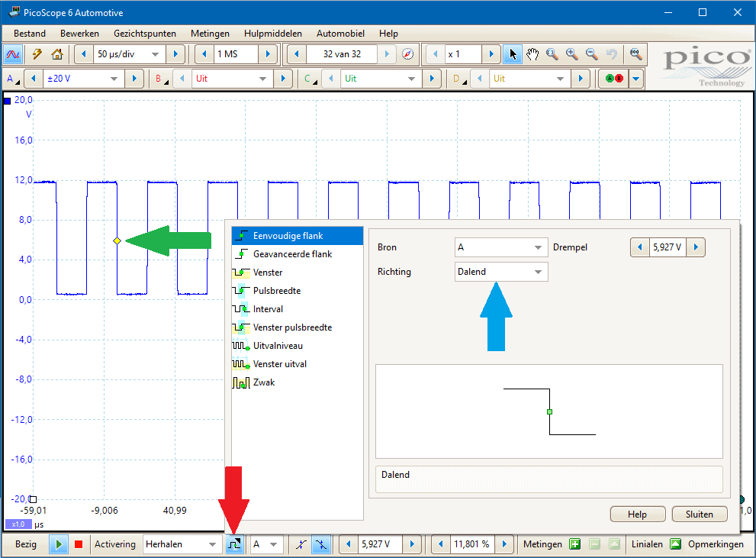
Task: Select rising edge trigger icon
Action: pyautogui.click(x=301, y=544)
